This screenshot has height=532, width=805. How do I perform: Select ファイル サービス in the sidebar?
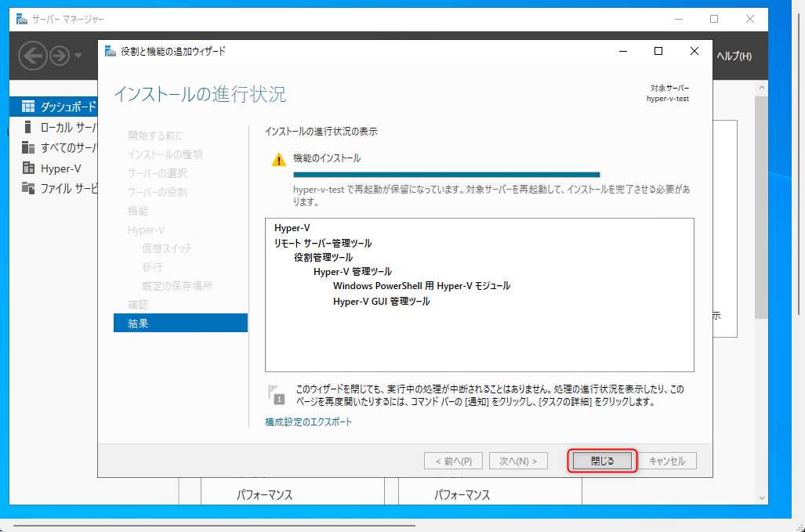tap(61, 189)
